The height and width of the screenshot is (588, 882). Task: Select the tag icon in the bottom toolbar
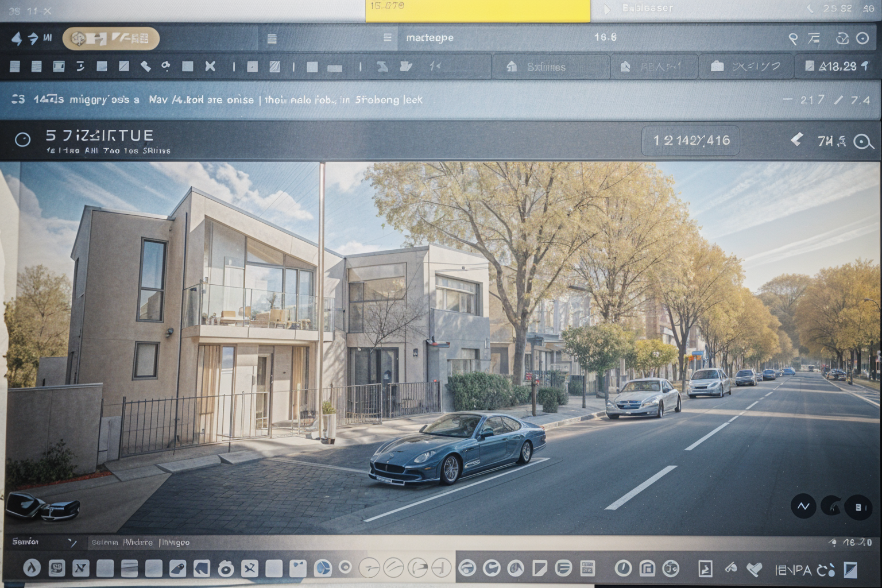pos(177,568)
